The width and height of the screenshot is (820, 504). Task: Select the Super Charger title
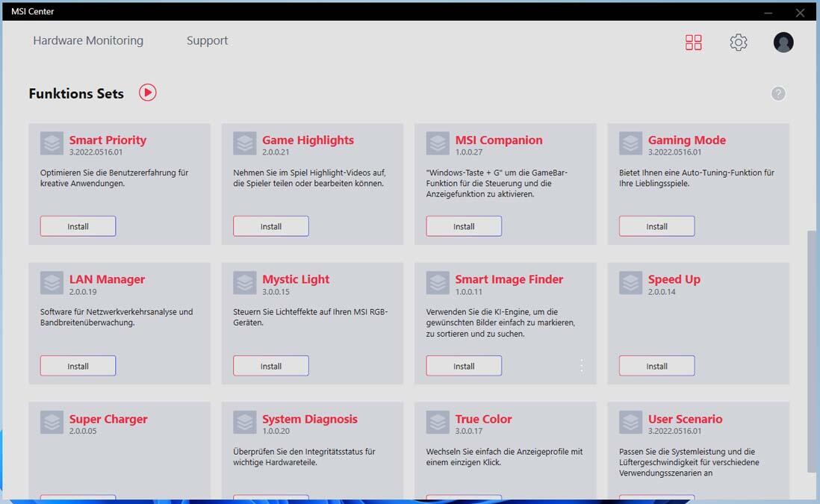pos(108,420)
